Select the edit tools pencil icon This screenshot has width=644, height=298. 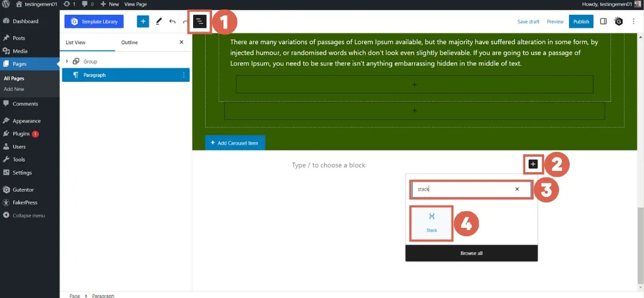(x=159, y=22)
